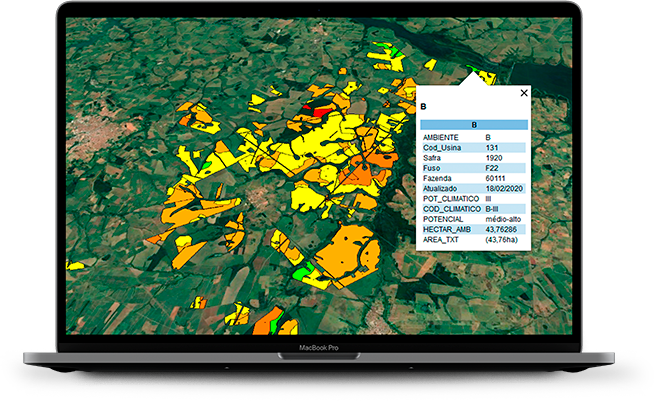The image size is (654, 401).
Task: Select the POT_CLIMATICO row label
Action: pyautogui.click(x=451, y=199)
